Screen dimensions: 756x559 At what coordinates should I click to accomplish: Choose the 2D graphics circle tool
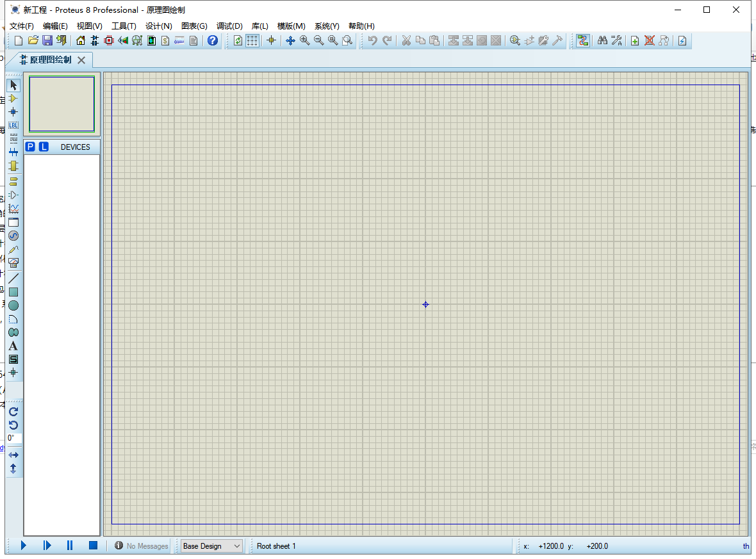point(13,305)
